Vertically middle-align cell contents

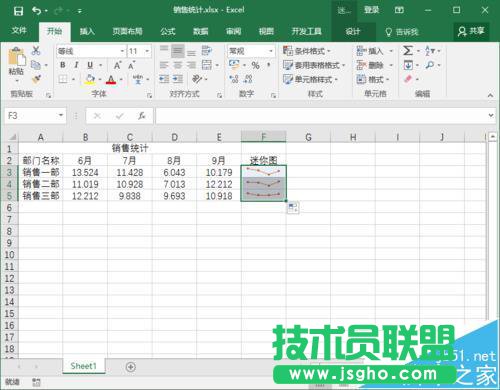tap(178, 51)
